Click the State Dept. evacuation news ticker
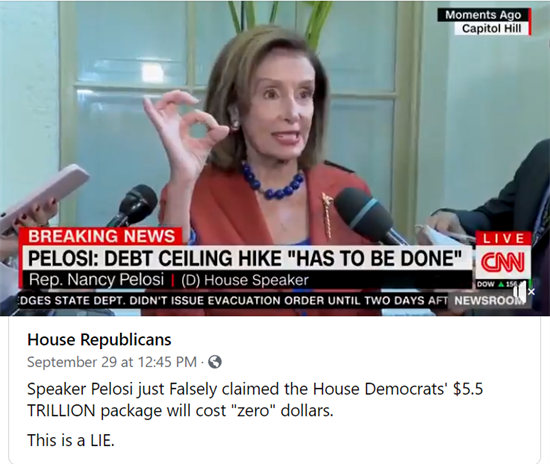Screen dimensions: 550x464 coord(233,301)
